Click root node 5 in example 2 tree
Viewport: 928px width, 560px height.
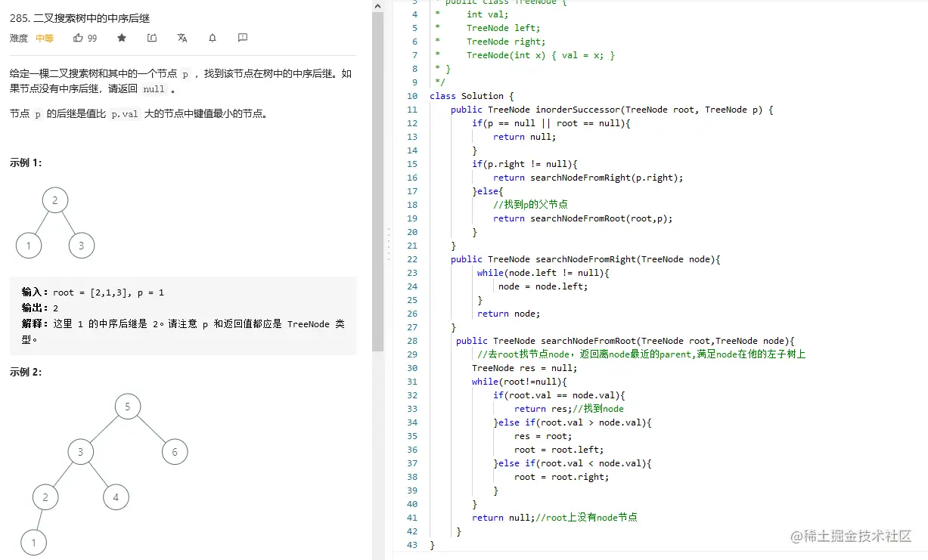pos(127,407)
